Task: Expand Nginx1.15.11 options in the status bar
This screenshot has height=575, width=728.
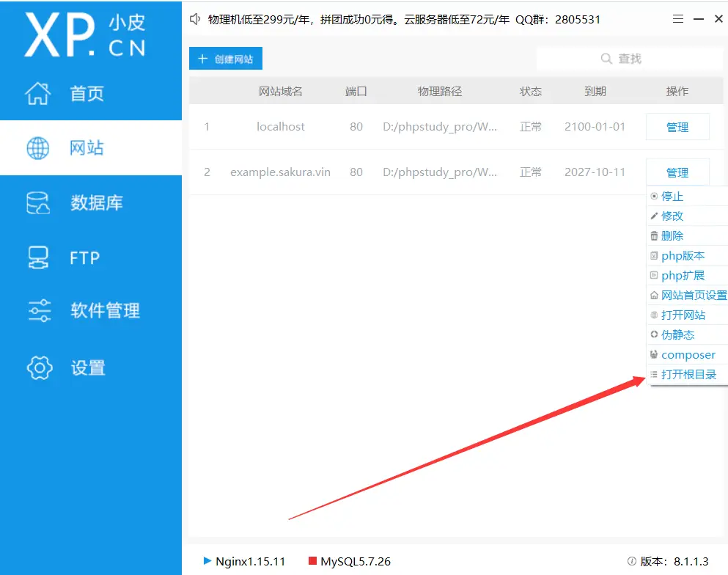Action: 246,560
